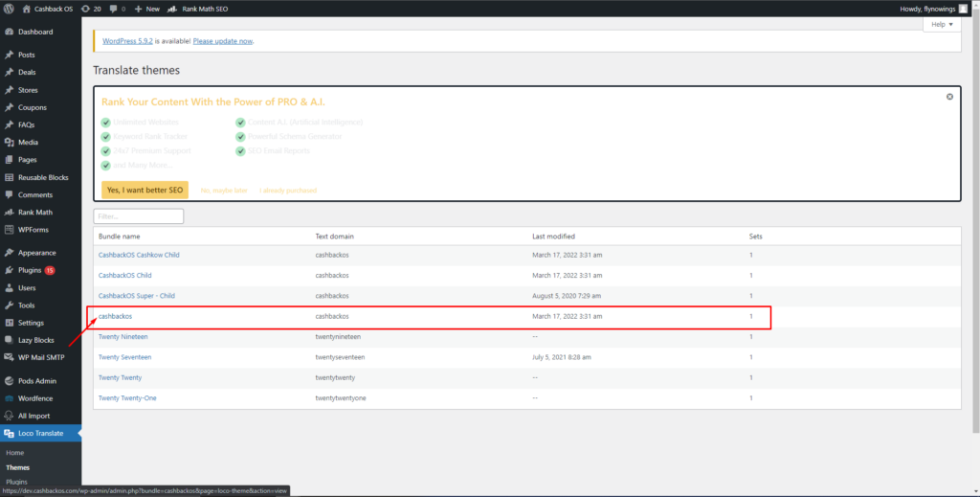Sort by Text domain column header
Viewport: 980px width, 497px height.
(x=334, y=237)
